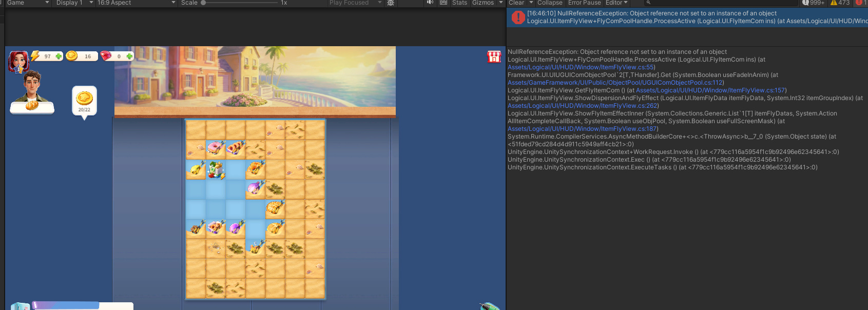Screen dimensions: 868x310
Task: Click the Console search field
Action: pos(719,3)
